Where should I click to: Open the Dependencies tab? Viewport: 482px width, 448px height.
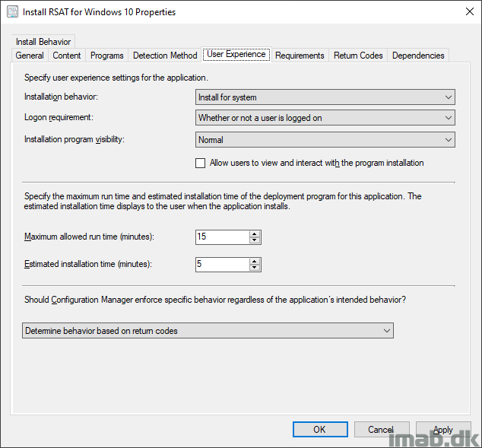pos(418,56)
